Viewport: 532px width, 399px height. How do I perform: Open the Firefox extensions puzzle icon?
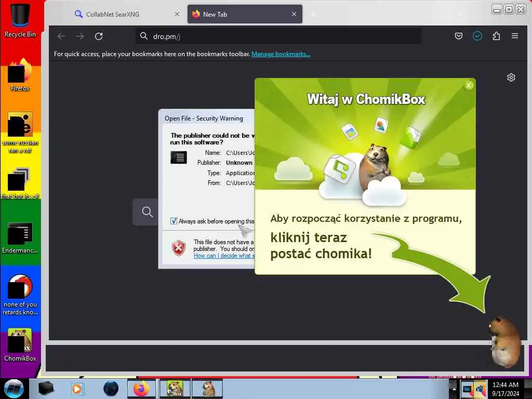(x=496, y=36)
